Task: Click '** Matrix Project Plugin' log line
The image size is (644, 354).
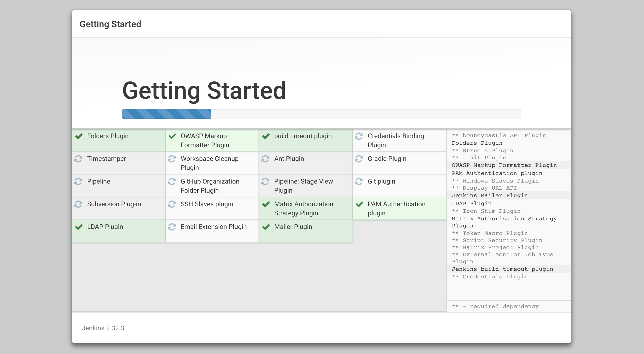Action: pos(495,248)
